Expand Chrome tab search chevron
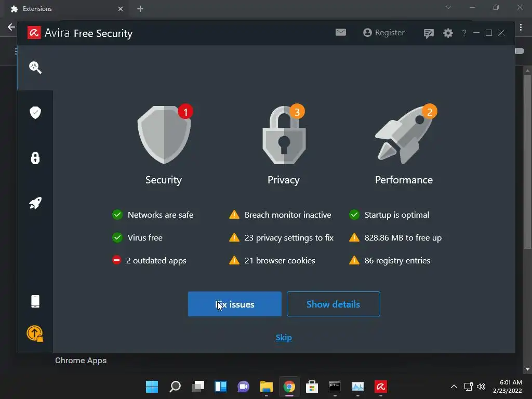The width and height of the screenshot is (532, 399). pos(448,7)
